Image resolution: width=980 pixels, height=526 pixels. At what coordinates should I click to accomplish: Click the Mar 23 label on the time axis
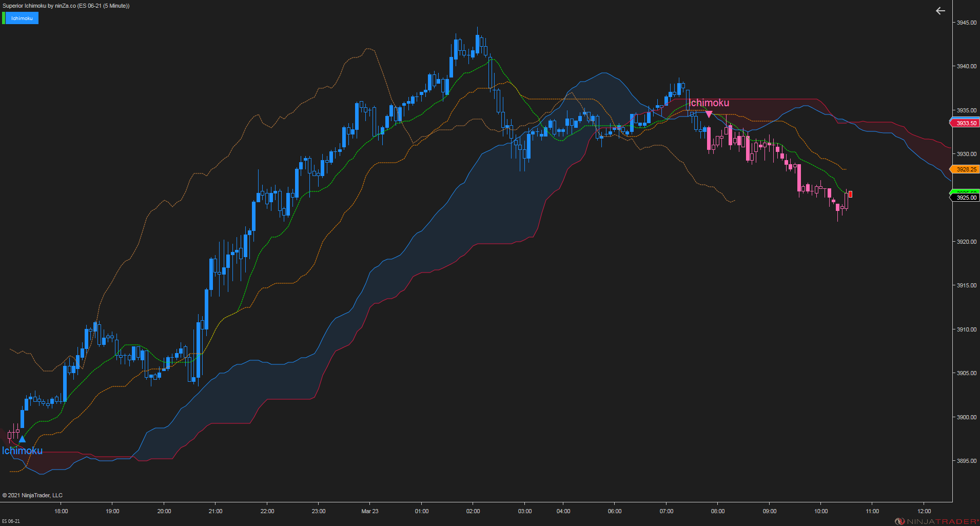click(x=370, y=511)
